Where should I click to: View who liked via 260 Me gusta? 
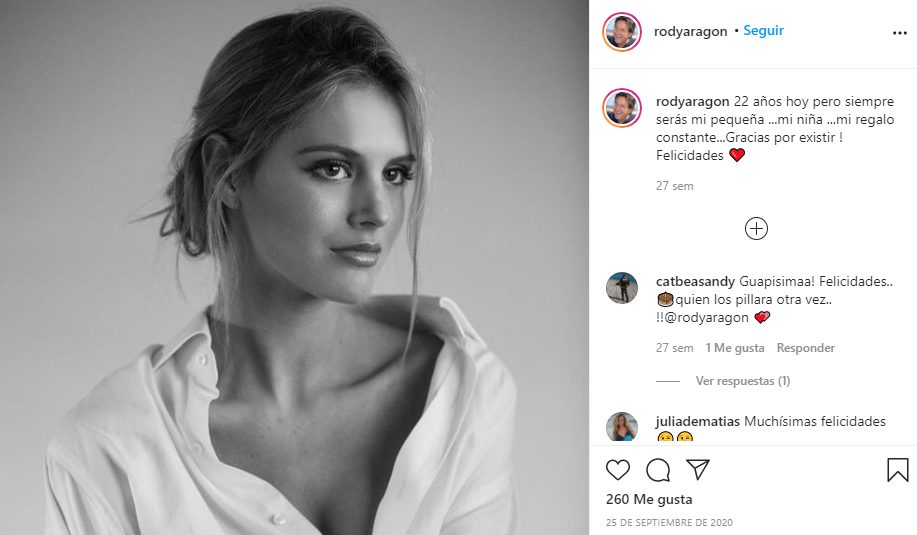[x=649, y=499]
